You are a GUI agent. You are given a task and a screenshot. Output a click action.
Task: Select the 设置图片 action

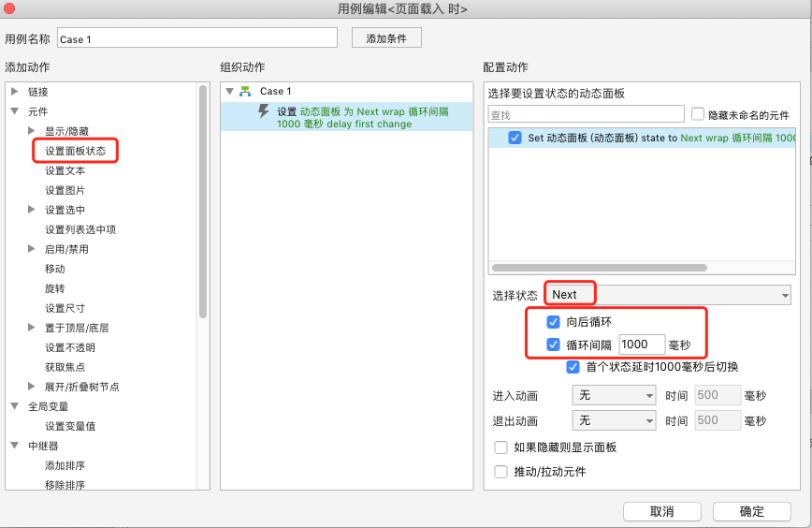coord(65,190)
